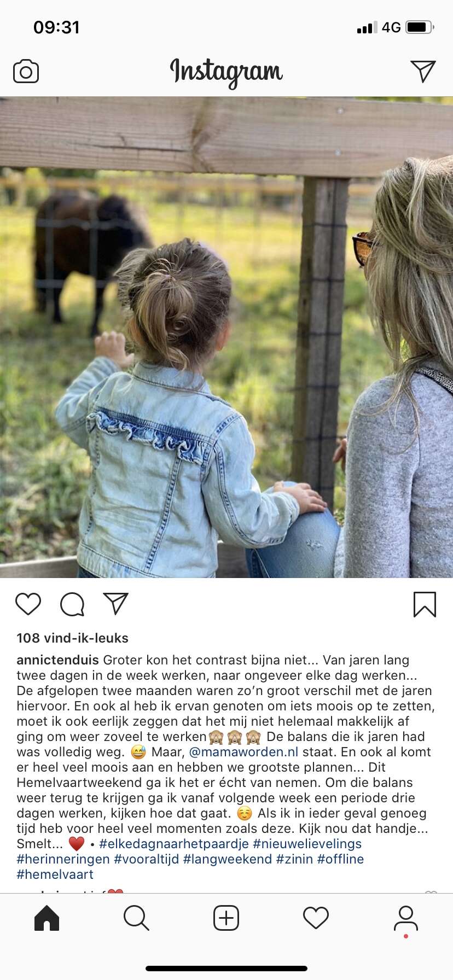Tap hashtag #nieuwelievelings
Screen dimensions: 453x980
307,844
